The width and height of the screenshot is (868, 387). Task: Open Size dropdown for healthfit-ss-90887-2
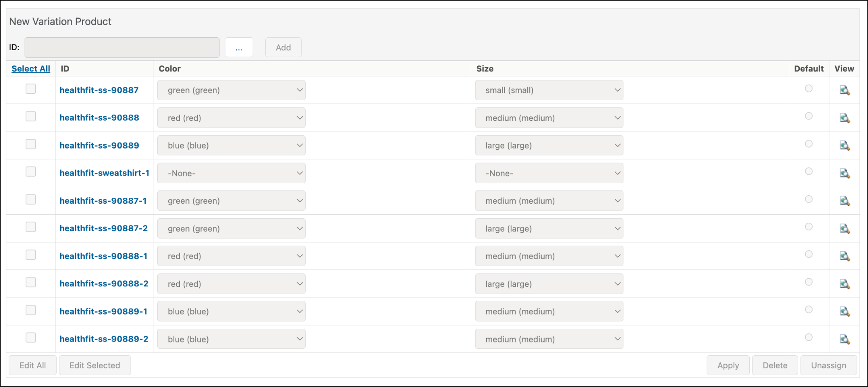549,229
